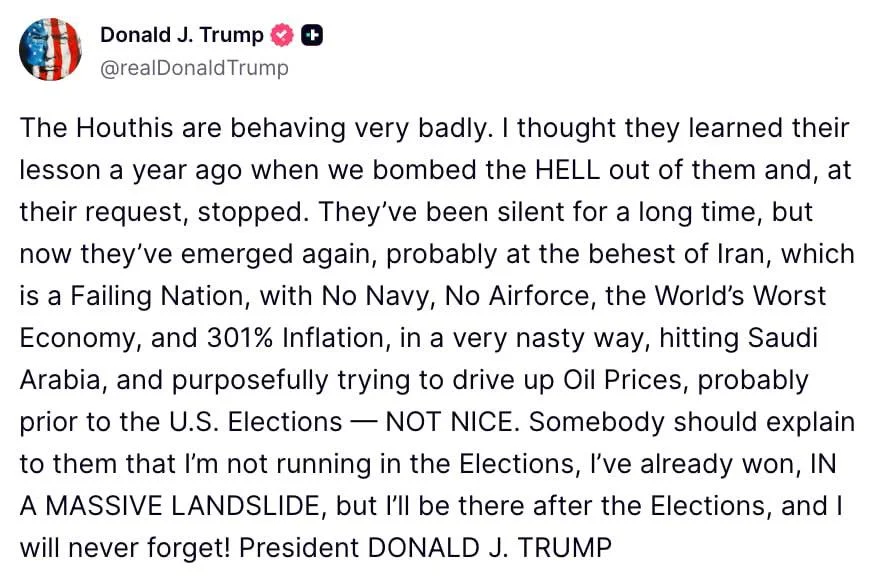Click the capitalized word 'HELL'
The image size is (874, 580).
pyautogui.click(x=568, y=170)
